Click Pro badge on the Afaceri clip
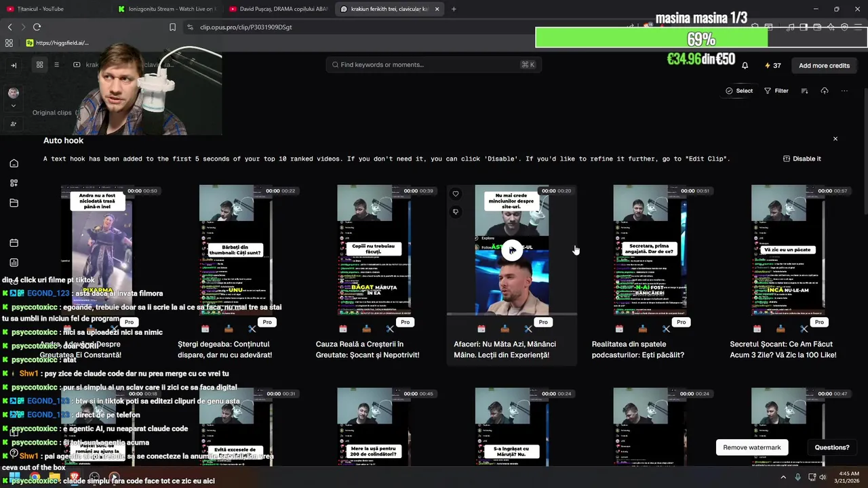868x488 pixels. pyautogui.click(x=543, y=322)
